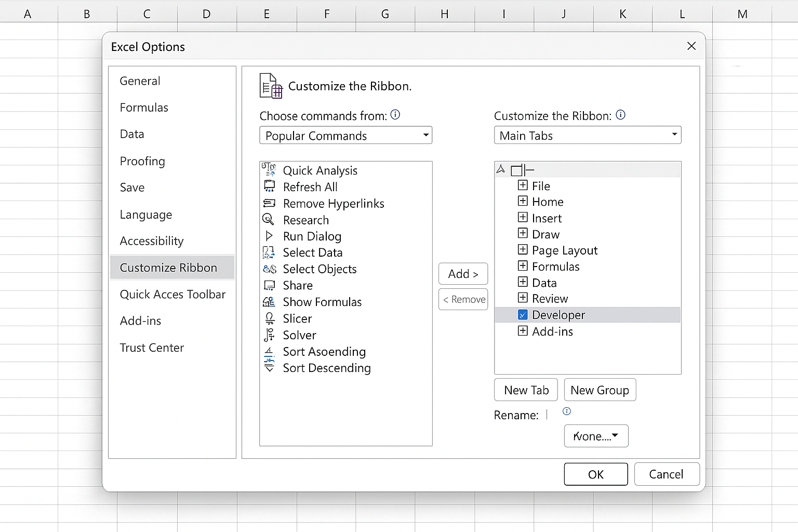Select the Slicer command text
The width and height of the screenshot is (798, 532).
tap(297, 318)
